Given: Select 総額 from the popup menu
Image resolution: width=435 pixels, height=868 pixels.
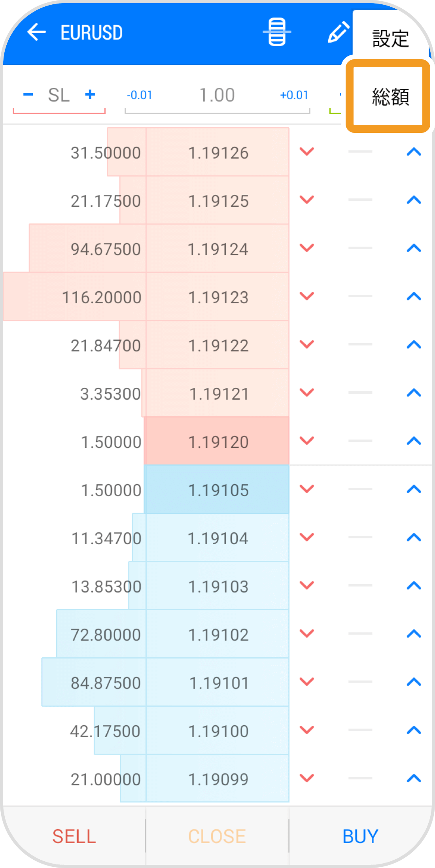Looking at the screenshot, I should click(390, 97).
